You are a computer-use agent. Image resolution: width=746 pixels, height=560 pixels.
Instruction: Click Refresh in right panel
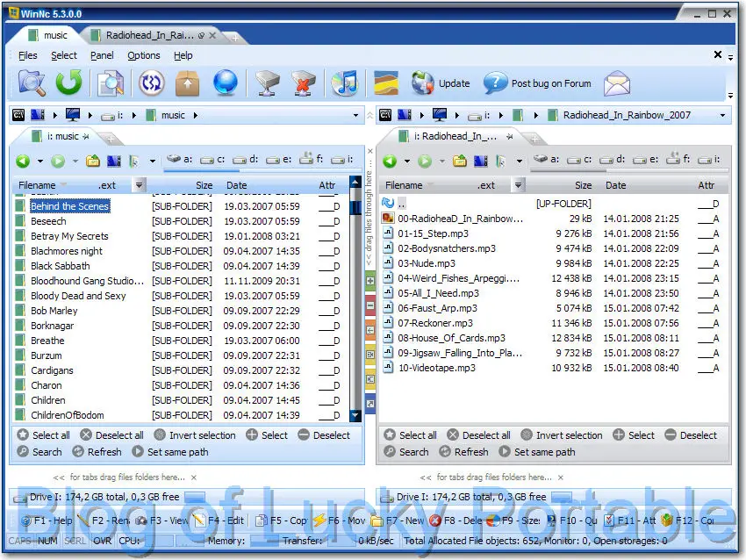(x=464, y=452)
